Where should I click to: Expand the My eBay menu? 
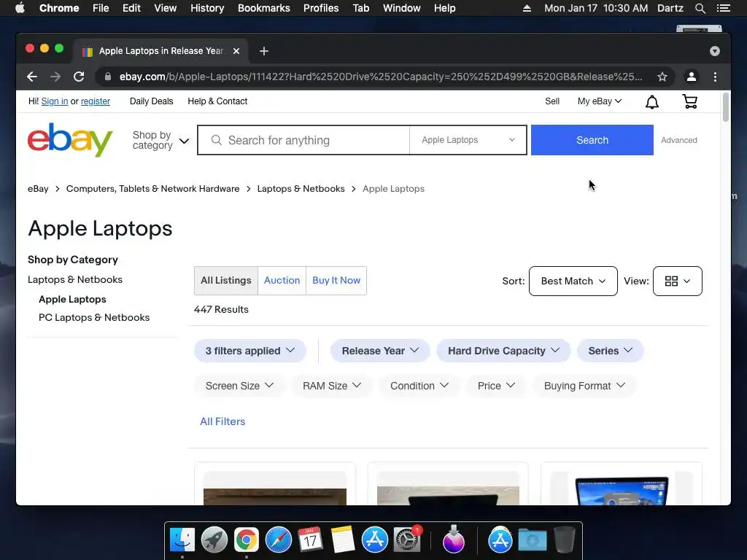point(600,101)
